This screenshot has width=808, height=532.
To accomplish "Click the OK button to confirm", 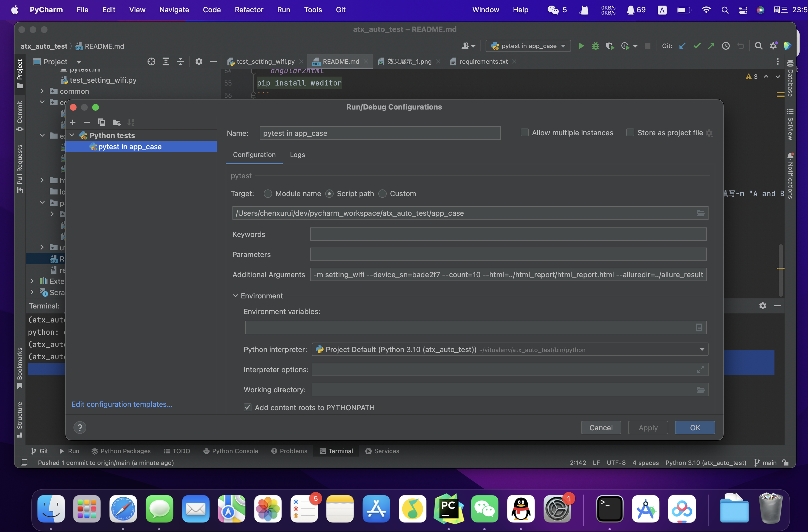I will coord(695,427).
